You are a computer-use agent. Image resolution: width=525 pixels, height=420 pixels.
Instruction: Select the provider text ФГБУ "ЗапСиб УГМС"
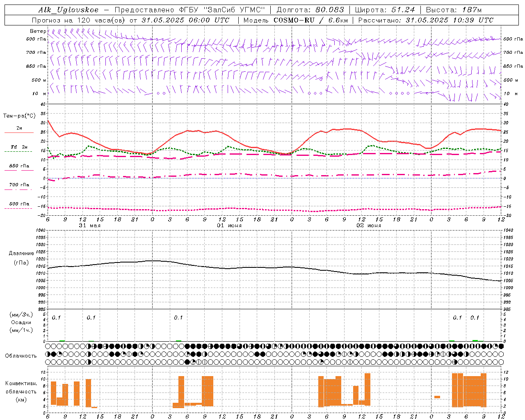click(222, 10)
